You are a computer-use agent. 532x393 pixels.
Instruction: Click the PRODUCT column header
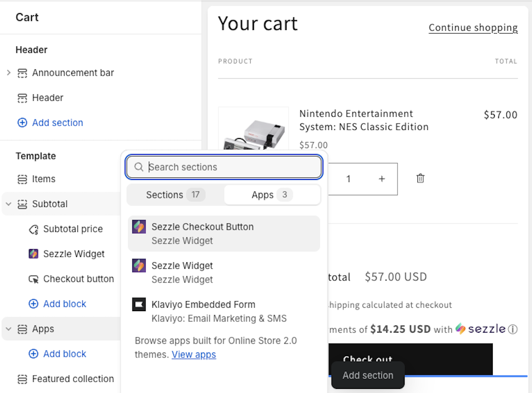click(x=235, y=61)
